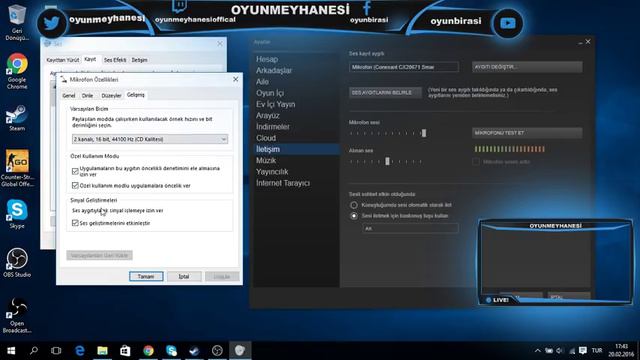
Task: Open the default format sample rate dropdown
Action: pos(150,139)
